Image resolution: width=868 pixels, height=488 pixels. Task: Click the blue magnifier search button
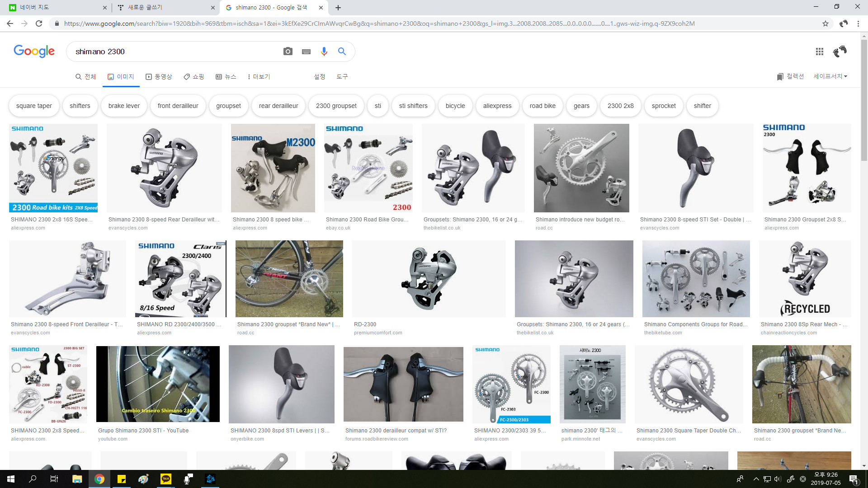coord(342,52)
